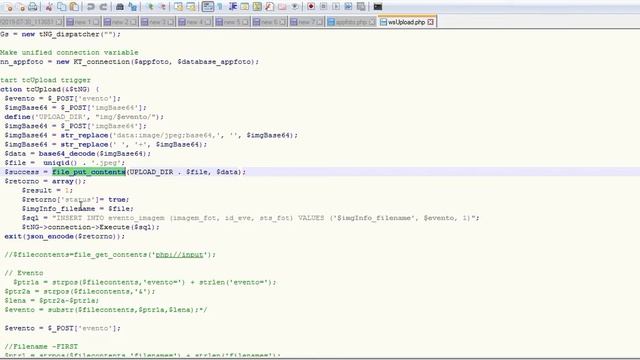Select the wsUpload.php tab

click(x=407, y=22)
